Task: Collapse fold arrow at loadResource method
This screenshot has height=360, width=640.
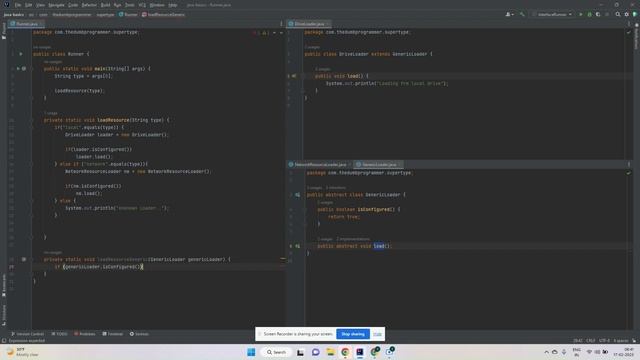Action: (31, 120)
